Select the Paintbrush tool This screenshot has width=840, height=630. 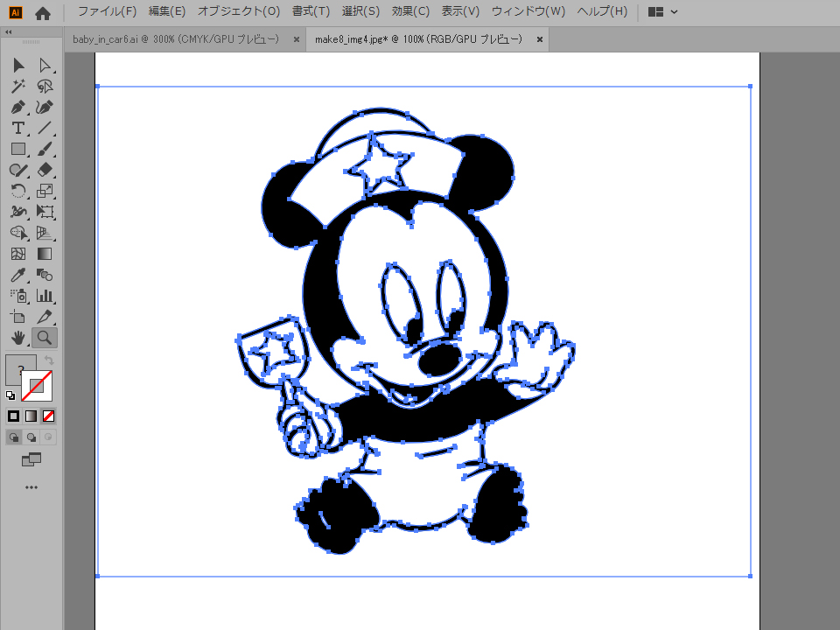(x=45, y=149)
